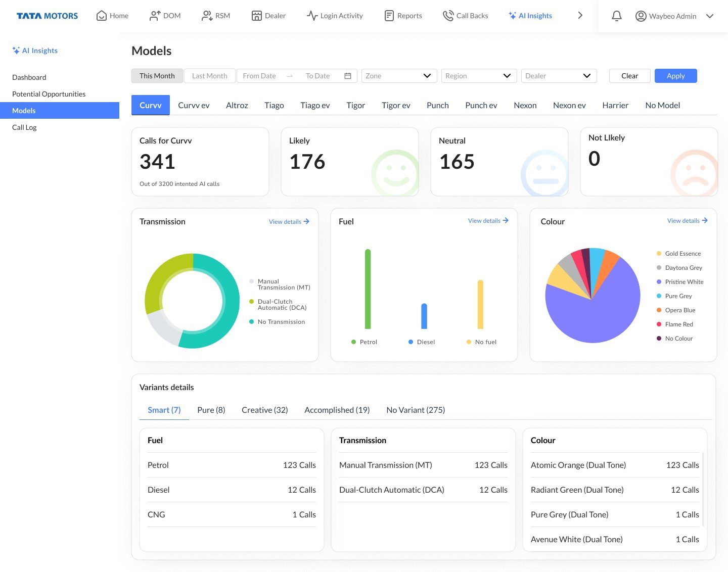This screenshot has width=728, height=572.
Task: Click the right arrow to scroll navigation
Action: [x=580, y=16]
